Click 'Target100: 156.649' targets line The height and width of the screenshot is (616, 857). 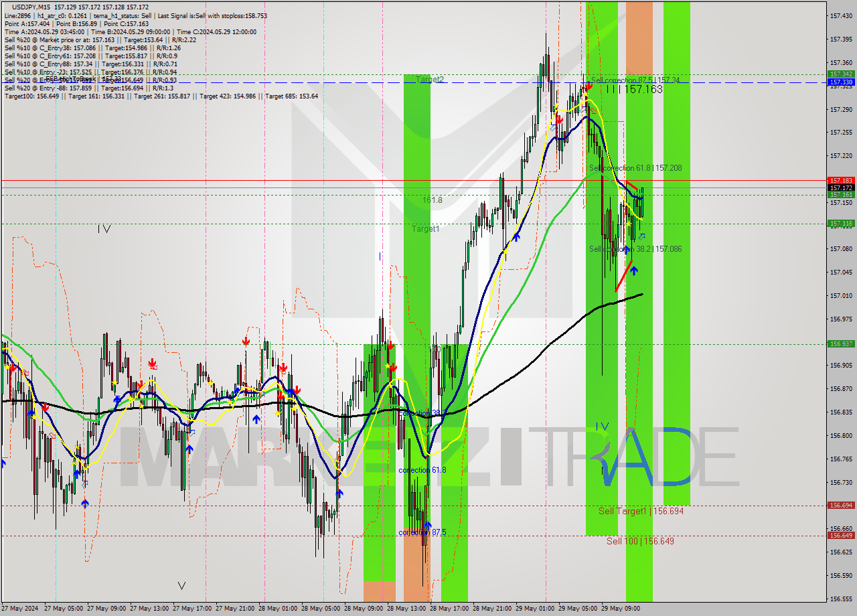click(x=161, y=96)
